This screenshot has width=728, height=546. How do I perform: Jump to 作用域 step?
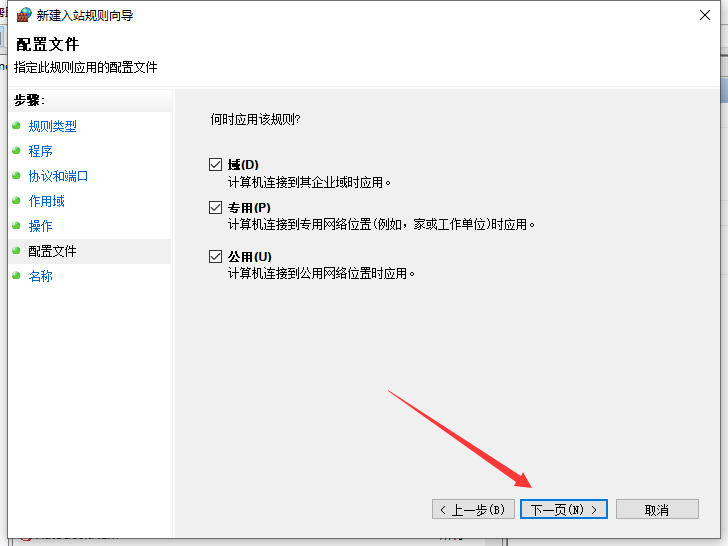[x=46, y=201]
